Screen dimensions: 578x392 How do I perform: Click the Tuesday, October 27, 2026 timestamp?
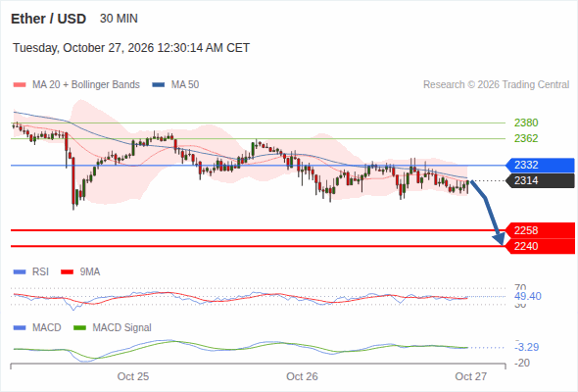click(x=131, y=48)
